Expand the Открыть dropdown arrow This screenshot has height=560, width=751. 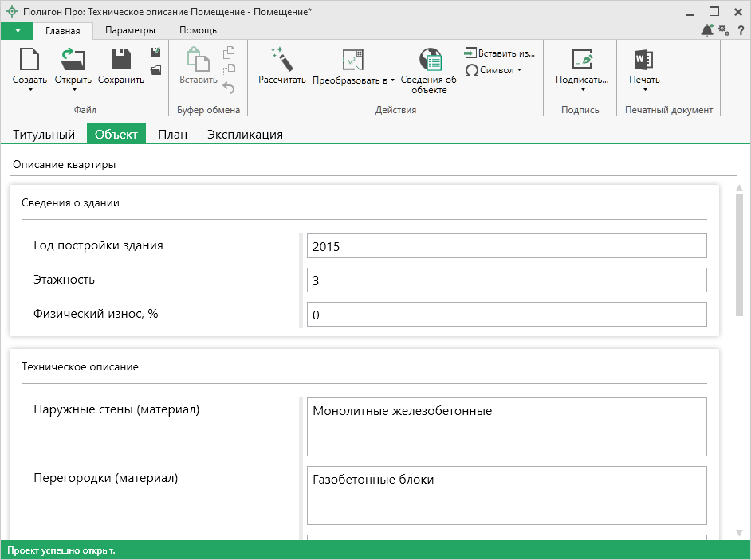click(x=75, y=89)
